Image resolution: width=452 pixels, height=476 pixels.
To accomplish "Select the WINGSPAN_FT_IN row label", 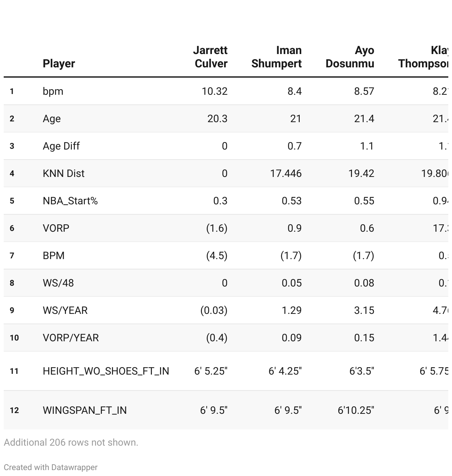I will point(85,410).
